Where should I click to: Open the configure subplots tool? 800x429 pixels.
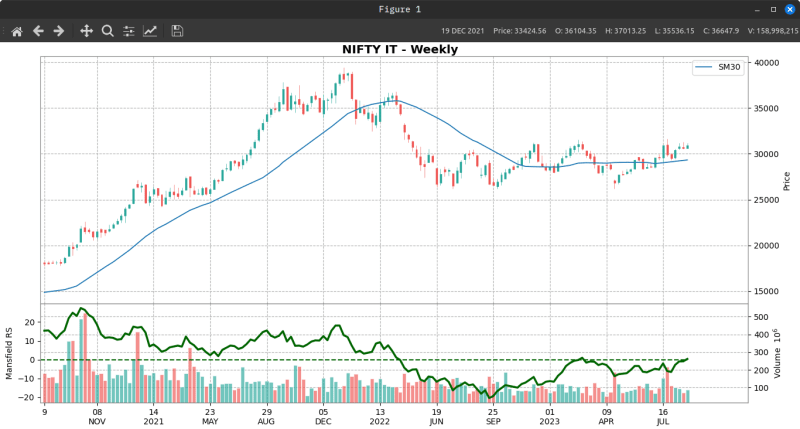pyautogui.click(x=129, y=31)
